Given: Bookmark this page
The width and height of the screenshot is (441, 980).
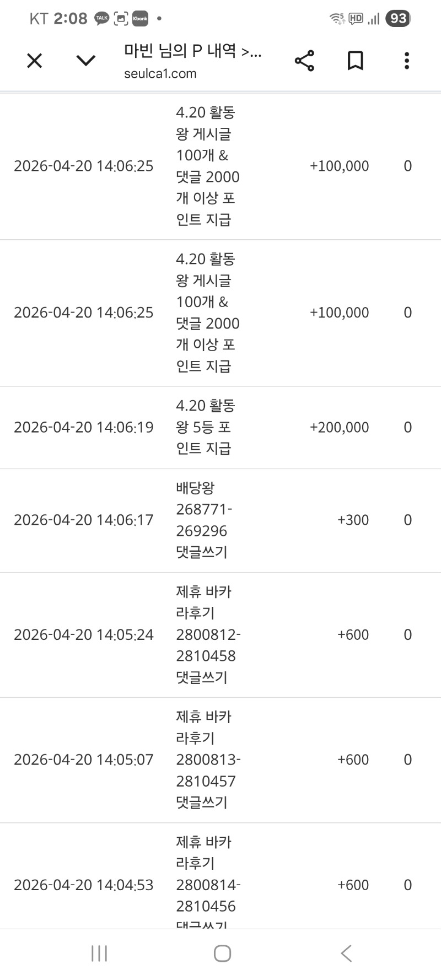Looking at the screenshot, I should [356, 61].
